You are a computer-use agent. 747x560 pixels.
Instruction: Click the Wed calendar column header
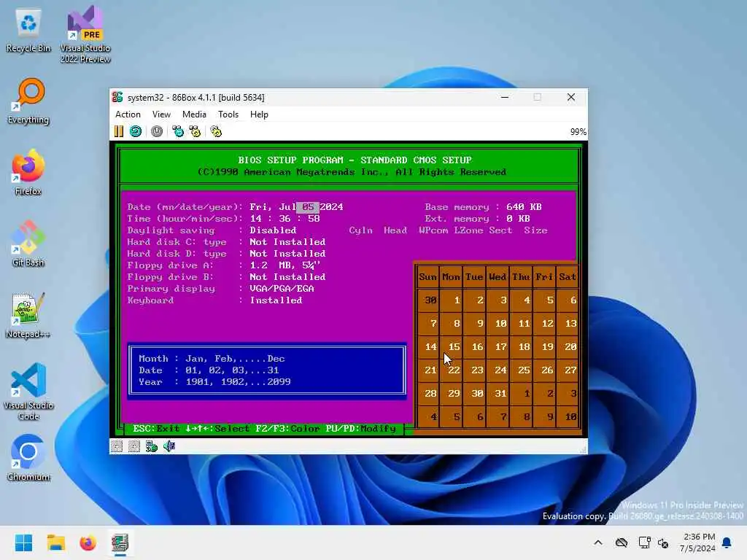tap(498, 277)
